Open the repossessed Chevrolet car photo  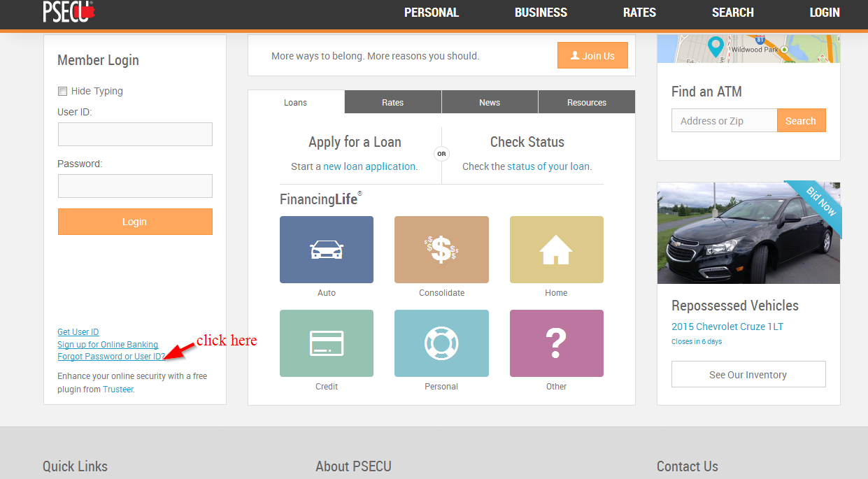(748, 233)
